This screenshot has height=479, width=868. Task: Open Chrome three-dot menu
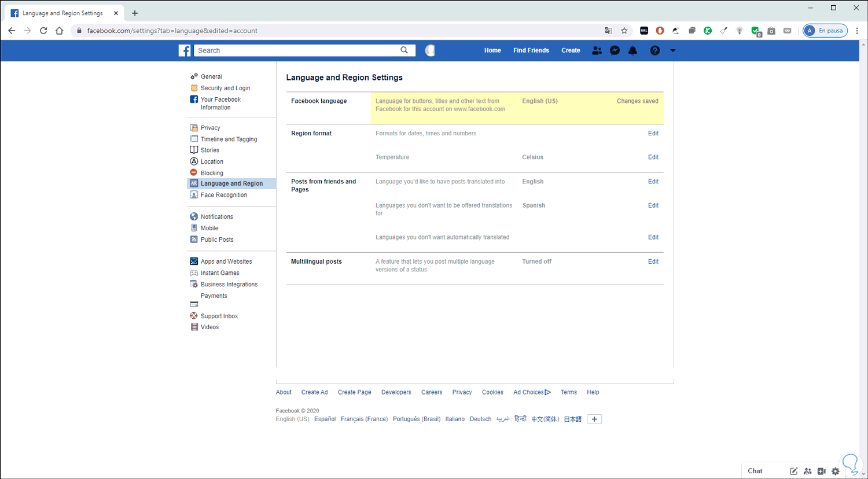[857, 31]
